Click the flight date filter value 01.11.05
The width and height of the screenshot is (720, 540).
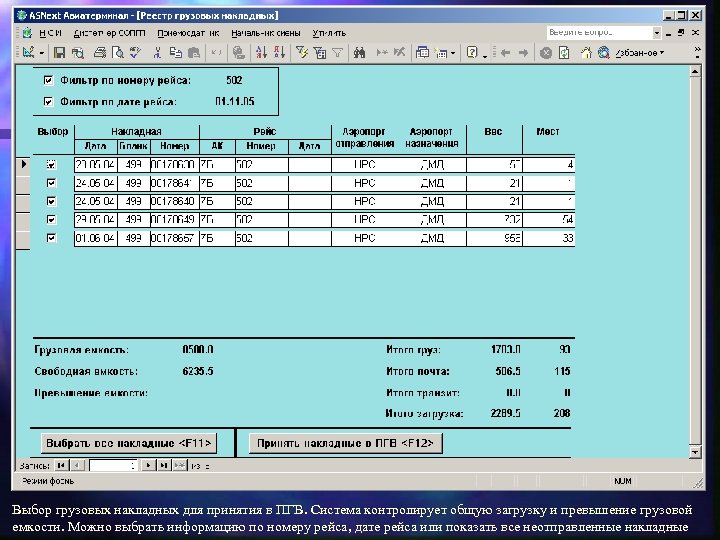click(x=235, y=101)
